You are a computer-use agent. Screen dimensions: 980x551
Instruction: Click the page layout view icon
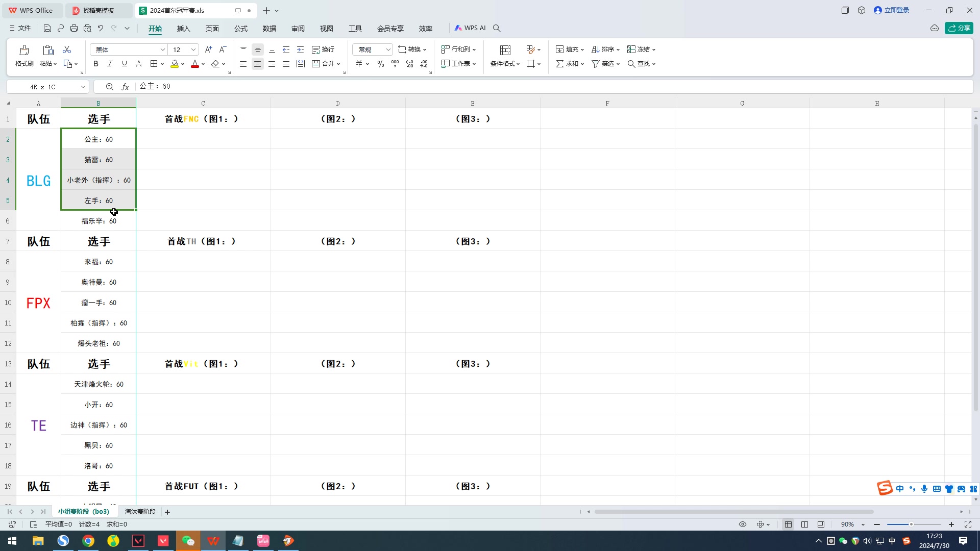[805, 524]
